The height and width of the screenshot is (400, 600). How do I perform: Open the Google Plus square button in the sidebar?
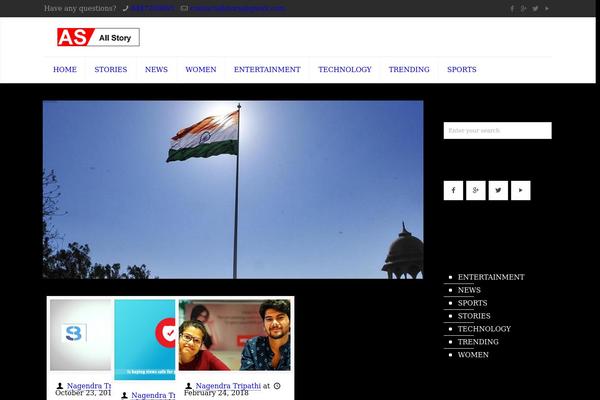click(476, 190)
